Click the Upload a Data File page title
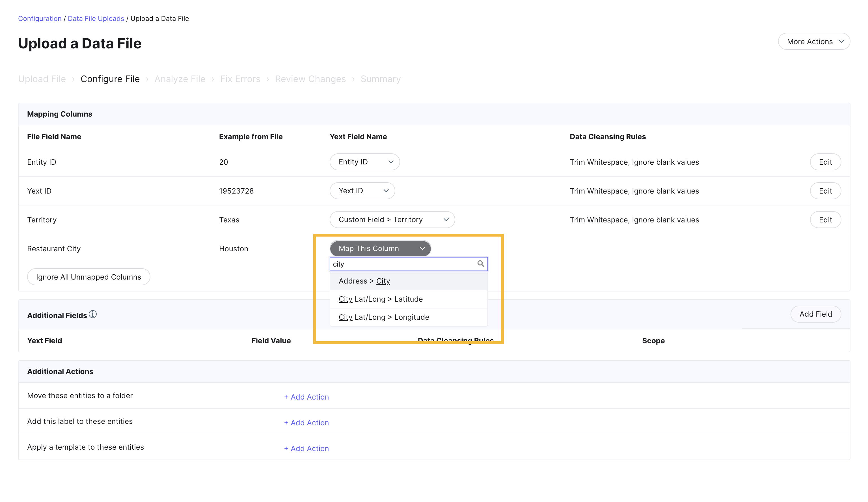Screen dimensions: 868x502 (x=79, y=44)
